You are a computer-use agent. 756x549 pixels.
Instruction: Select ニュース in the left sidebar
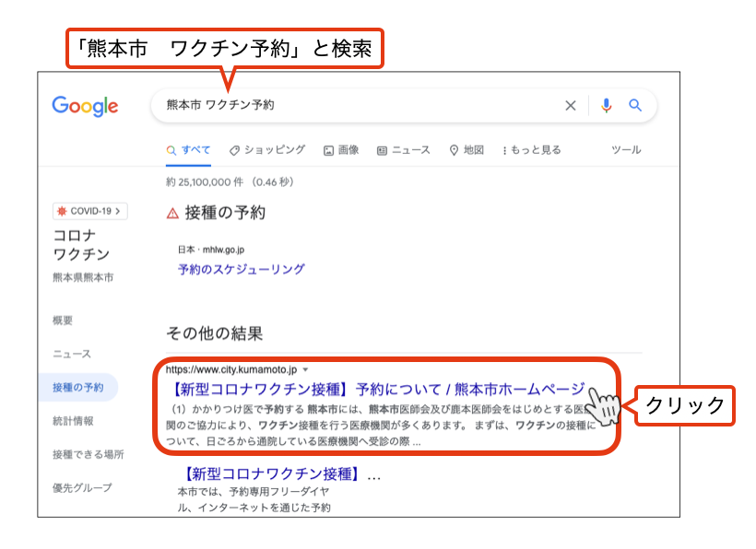tap(72, 354)
